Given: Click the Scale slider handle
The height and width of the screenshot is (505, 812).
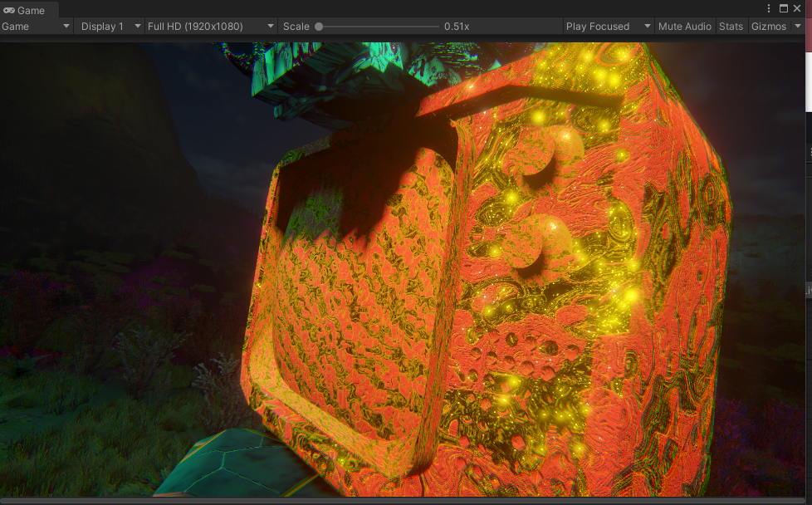Looking at the screenshot, I should (319, 27).
